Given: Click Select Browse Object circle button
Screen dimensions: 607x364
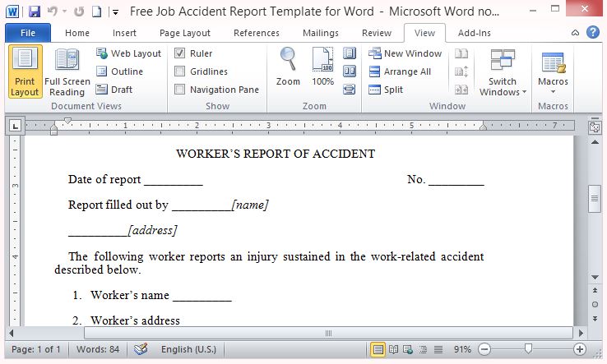Looking at the screenshot, I should click(595, 305).
